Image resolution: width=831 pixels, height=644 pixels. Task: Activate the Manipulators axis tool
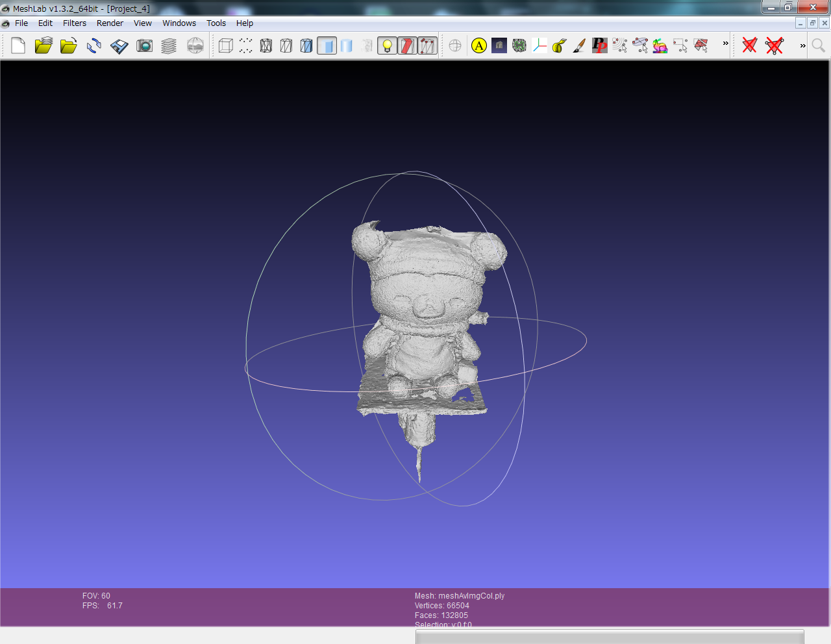coord(540,45)
